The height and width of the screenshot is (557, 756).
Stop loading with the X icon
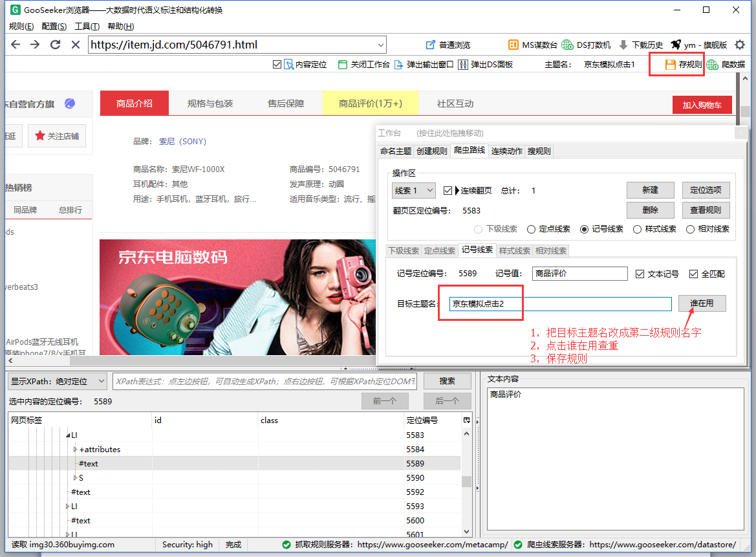click(x=75, y=45)
